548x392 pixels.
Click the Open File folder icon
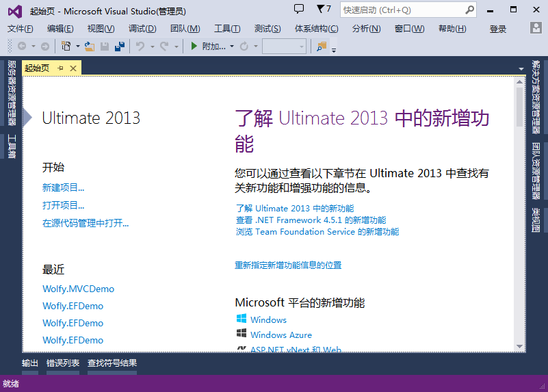tap(90, 46)
